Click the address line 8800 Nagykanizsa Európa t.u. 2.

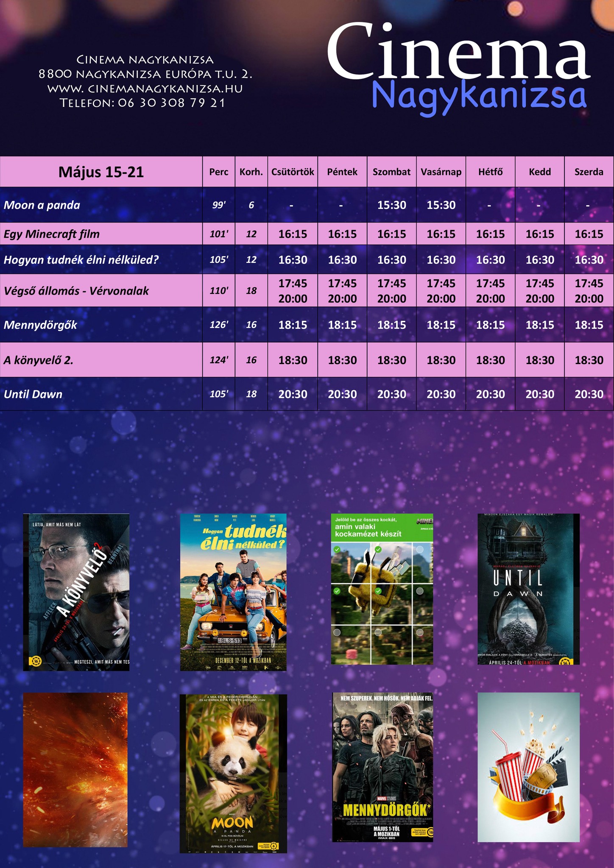(145, 74)
